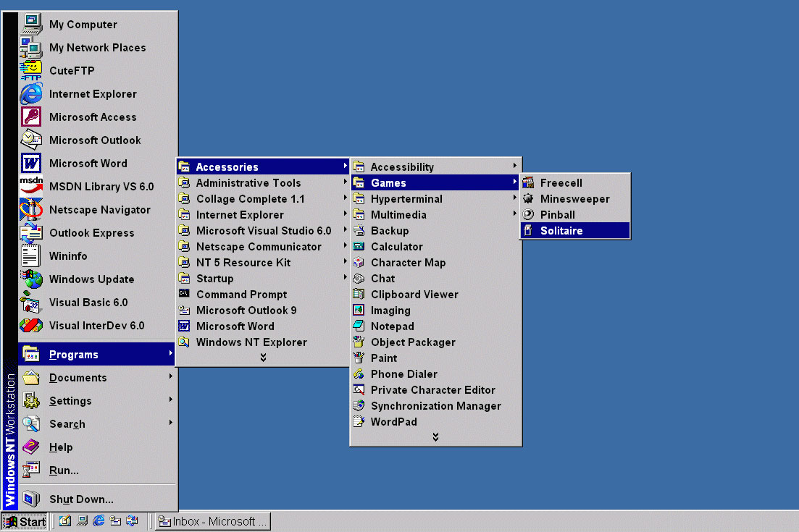Click the Notepad icon in Accessories
This screenshot has width=799, height=532.
click(x=359, y=326)
